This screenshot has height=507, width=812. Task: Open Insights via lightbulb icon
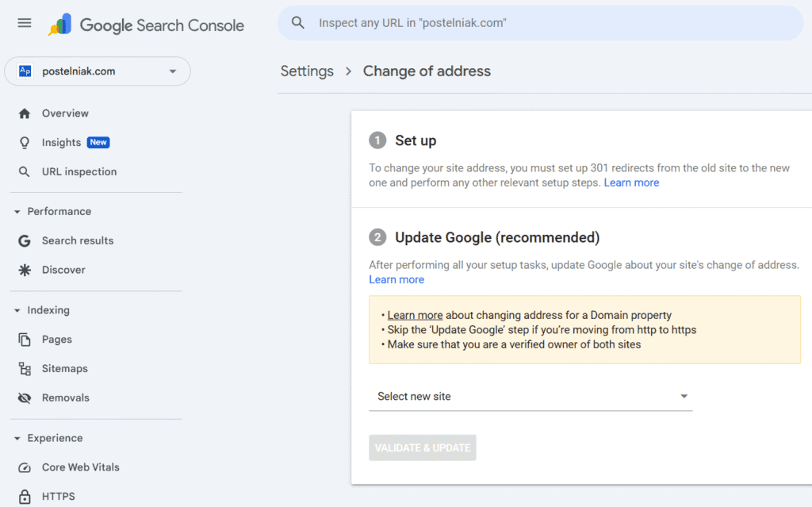(25, 143)
